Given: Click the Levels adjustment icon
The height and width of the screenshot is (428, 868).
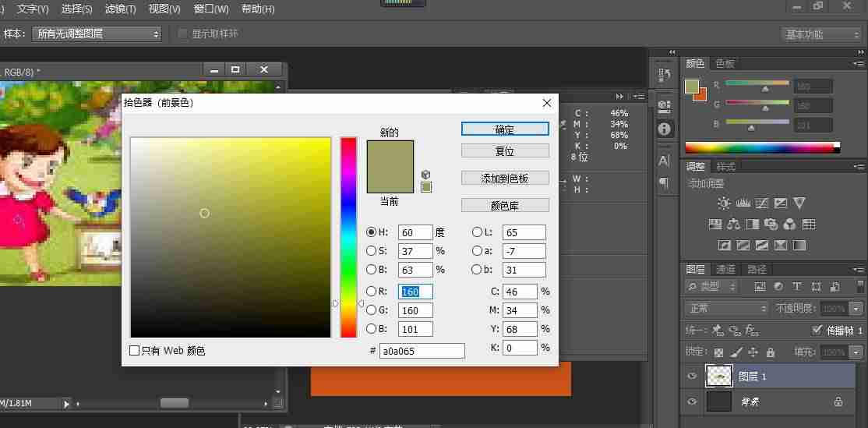Looking at the screenshot, I should click(x=743, y=203).
